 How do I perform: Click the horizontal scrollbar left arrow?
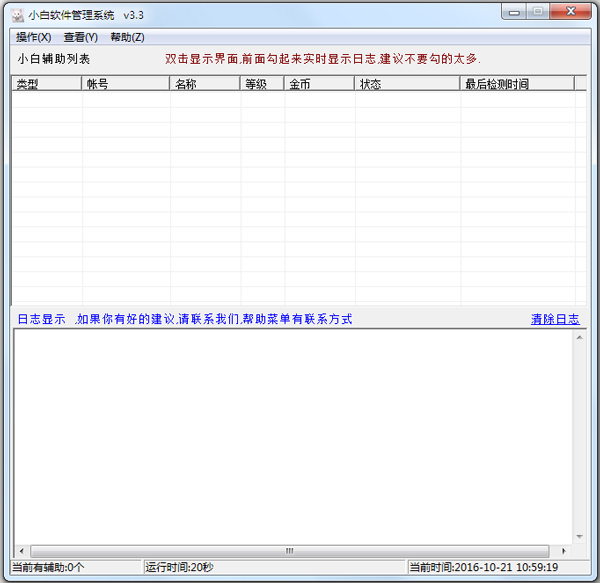coord(22,551)
